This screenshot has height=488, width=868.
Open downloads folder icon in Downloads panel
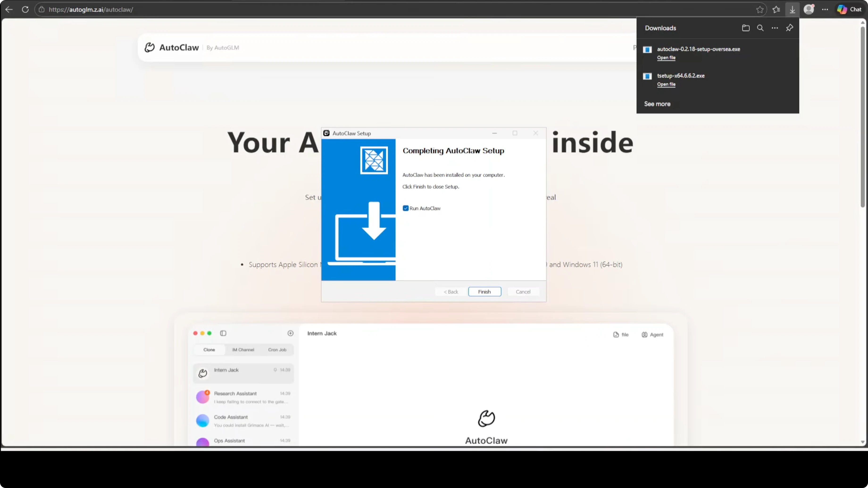pyautogui.click(x=746, y=28)
